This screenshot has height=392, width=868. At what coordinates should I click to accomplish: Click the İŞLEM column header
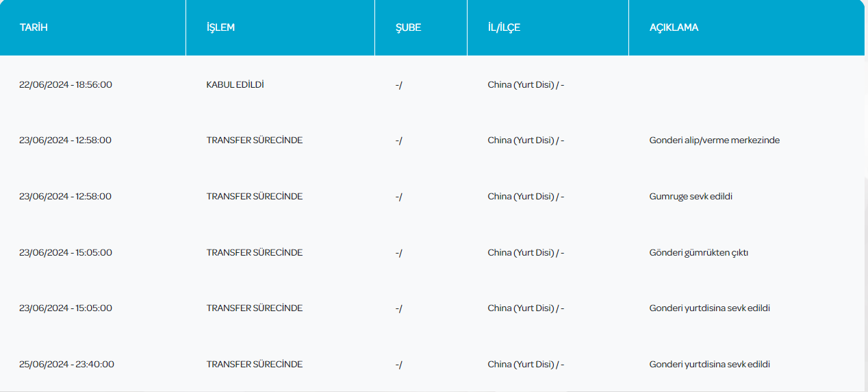(220, 27)
